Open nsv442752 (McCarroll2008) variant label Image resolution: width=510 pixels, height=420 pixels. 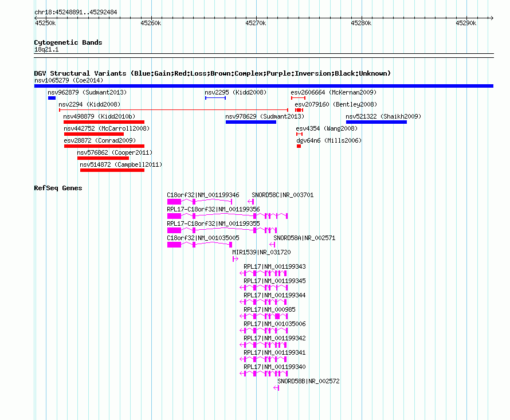tap(107, 128)
